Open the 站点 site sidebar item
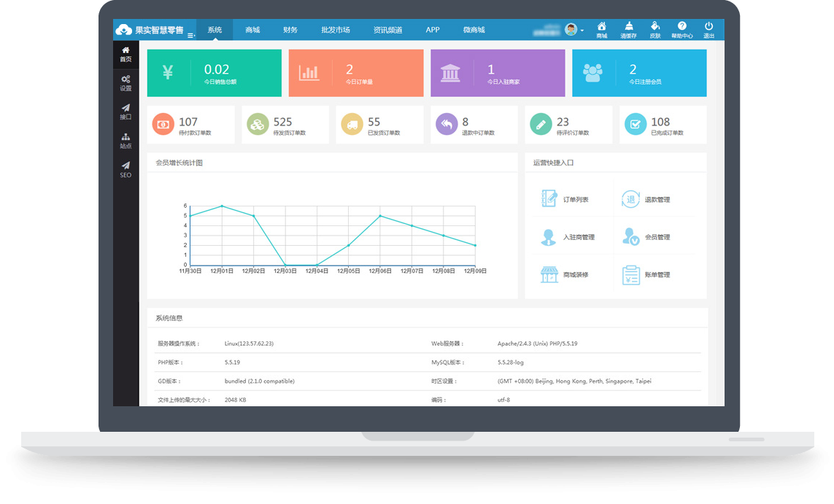 point(126,141)
